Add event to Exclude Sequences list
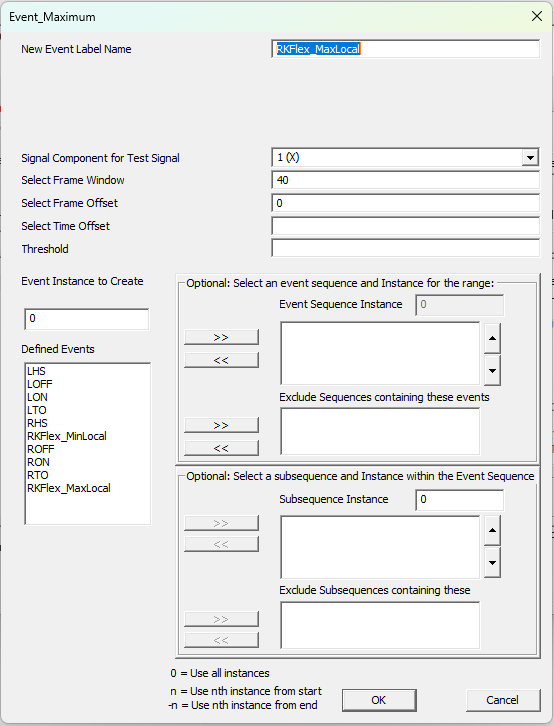 221,425
